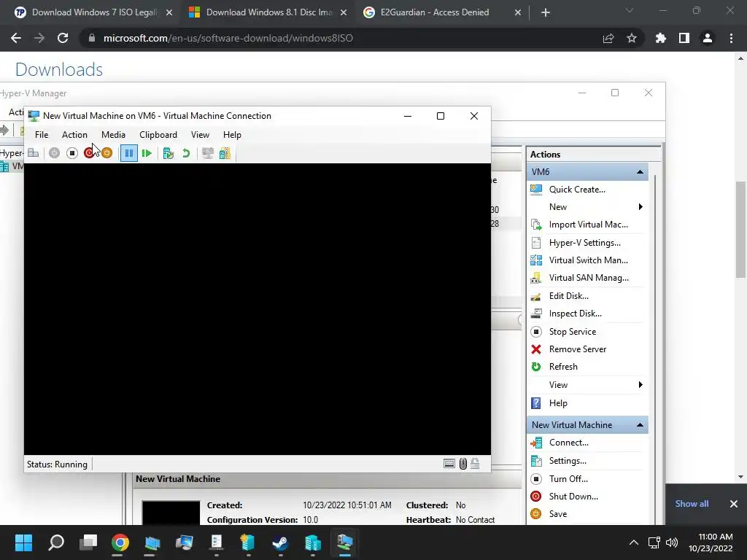747x560 pixels.
Task: Collapse the New Virtual Machine actions section
Action: (640, 425)
